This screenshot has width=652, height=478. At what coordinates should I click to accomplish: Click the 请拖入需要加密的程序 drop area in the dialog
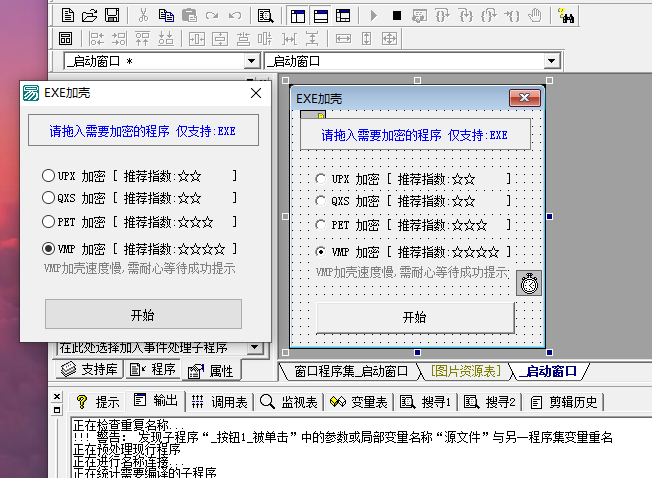142,131
